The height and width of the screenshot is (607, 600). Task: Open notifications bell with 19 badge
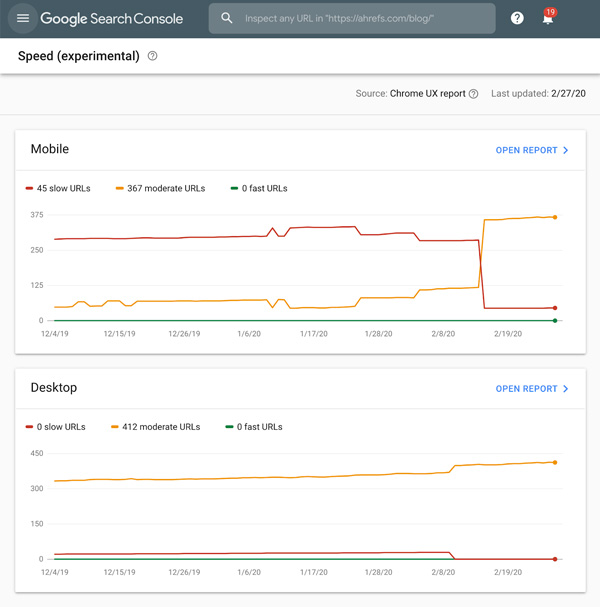click(548, 17)
